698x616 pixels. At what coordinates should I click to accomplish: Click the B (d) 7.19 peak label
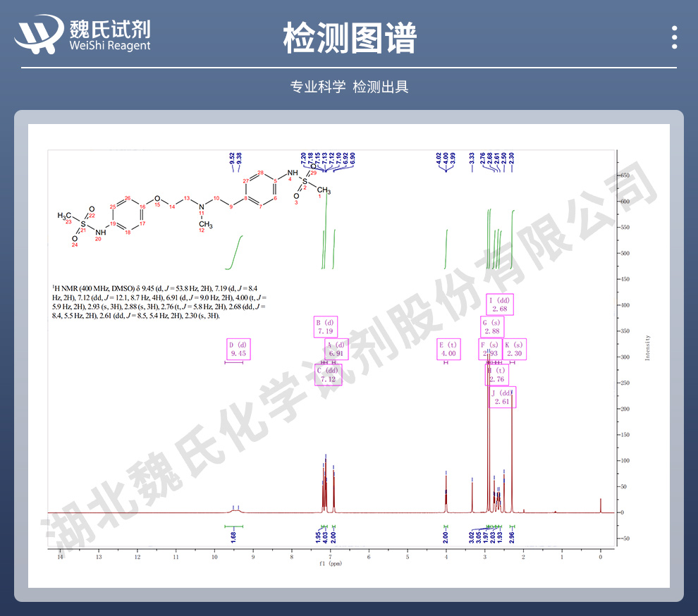click(x=326, y=327)
